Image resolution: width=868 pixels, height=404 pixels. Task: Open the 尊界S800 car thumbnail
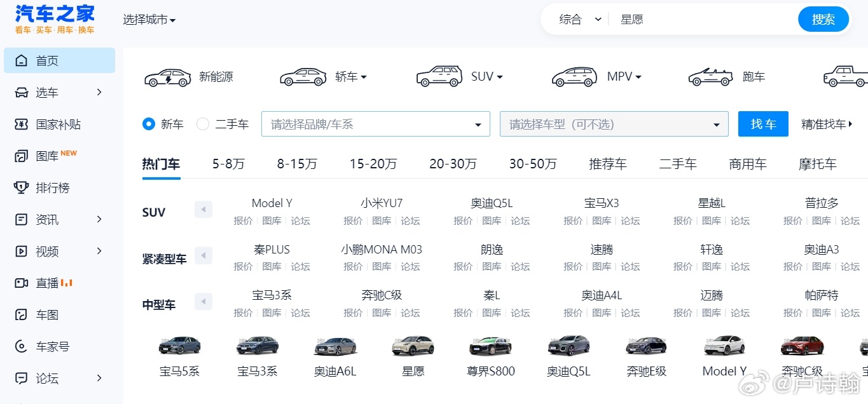491,346
